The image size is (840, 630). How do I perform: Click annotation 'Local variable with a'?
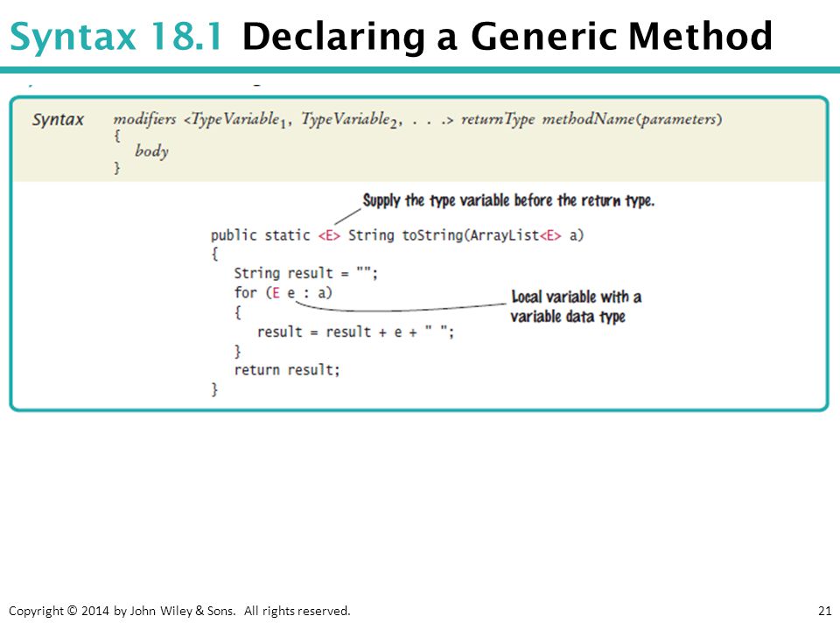(577, 297)
